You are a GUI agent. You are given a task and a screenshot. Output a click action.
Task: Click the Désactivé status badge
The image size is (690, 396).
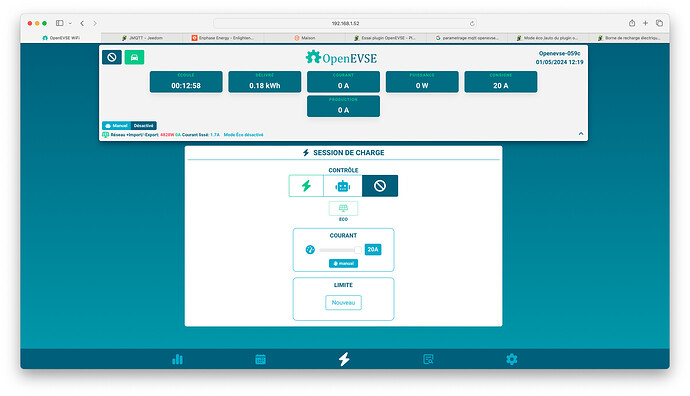pos(143,125)
